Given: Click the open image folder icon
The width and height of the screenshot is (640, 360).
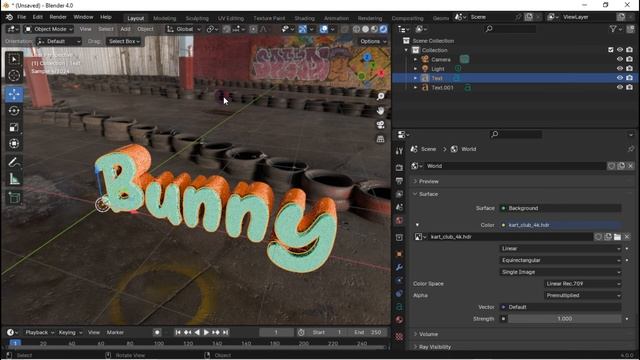Looking at the screenshot, I should [x=617, y=237].
